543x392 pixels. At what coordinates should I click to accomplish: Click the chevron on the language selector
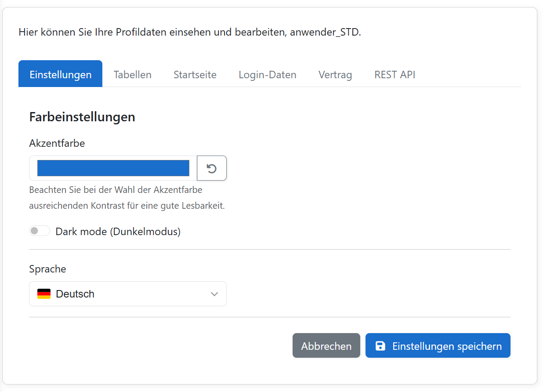tap(214, 294)
